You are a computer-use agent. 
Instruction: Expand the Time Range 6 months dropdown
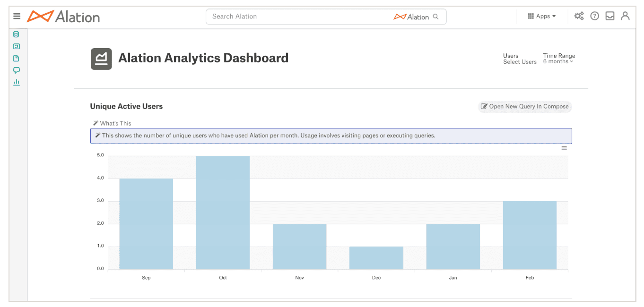[x=558, y=61]
